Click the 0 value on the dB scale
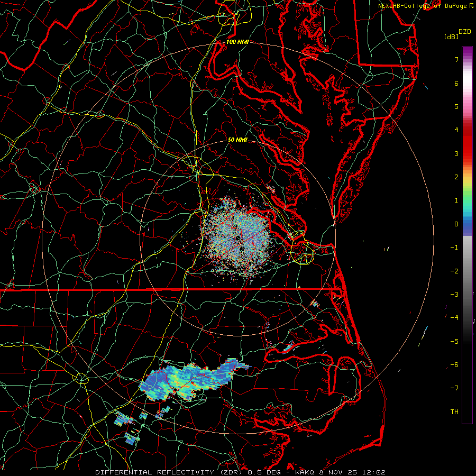This screenshot has width=476, height=476. tap(456, 224)
